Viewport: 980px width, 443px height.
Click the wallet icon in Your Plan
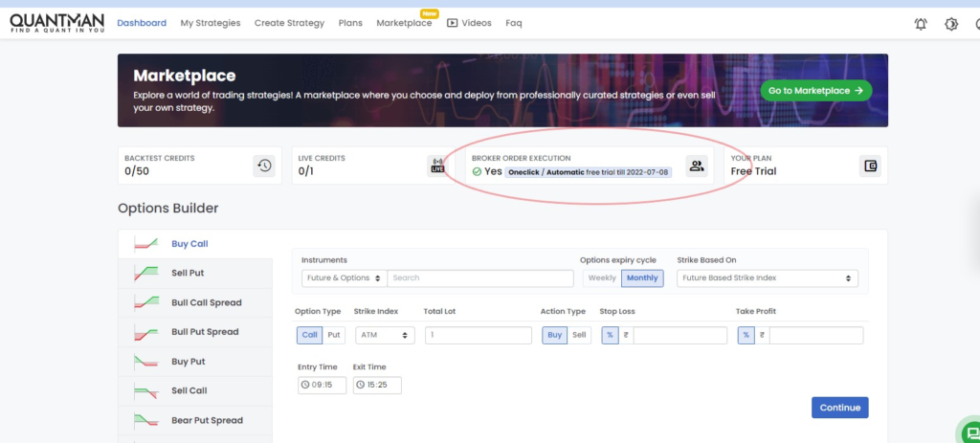point(870,166)
